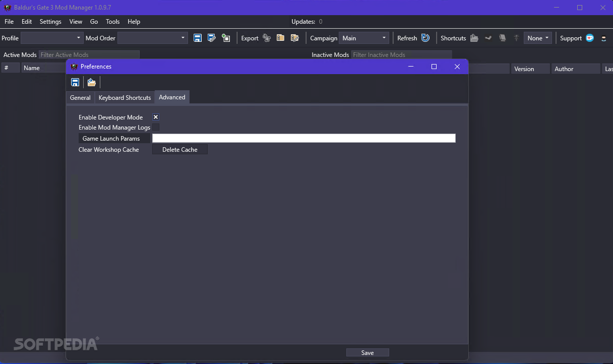Image resolution: width=613 pixels, height=364 pixels.
Task: Click the Refresh label in toolbar
Action: [x=407, y=38]
